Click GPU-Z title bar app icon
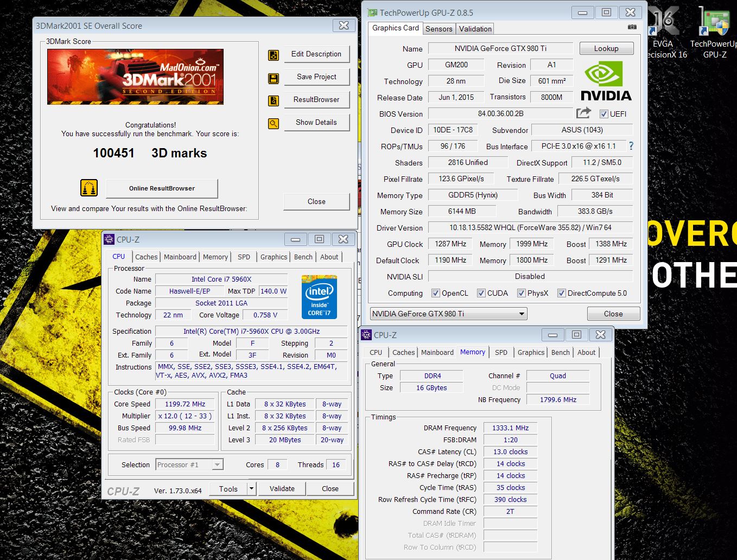 [x=372, y=12]
